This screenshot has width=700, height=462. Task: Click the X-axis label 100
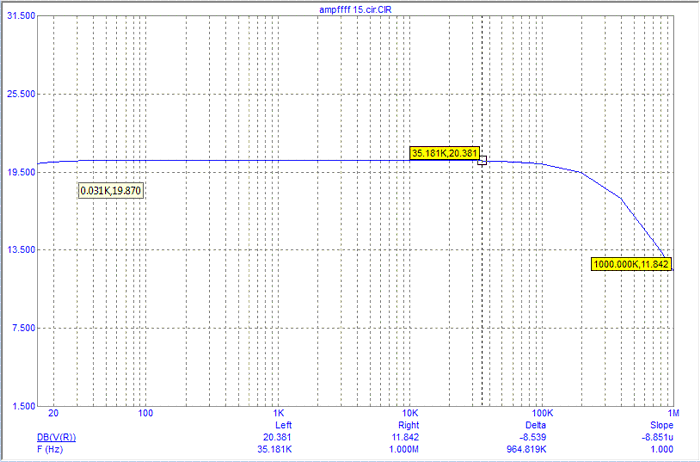click(x=146, y=413)
